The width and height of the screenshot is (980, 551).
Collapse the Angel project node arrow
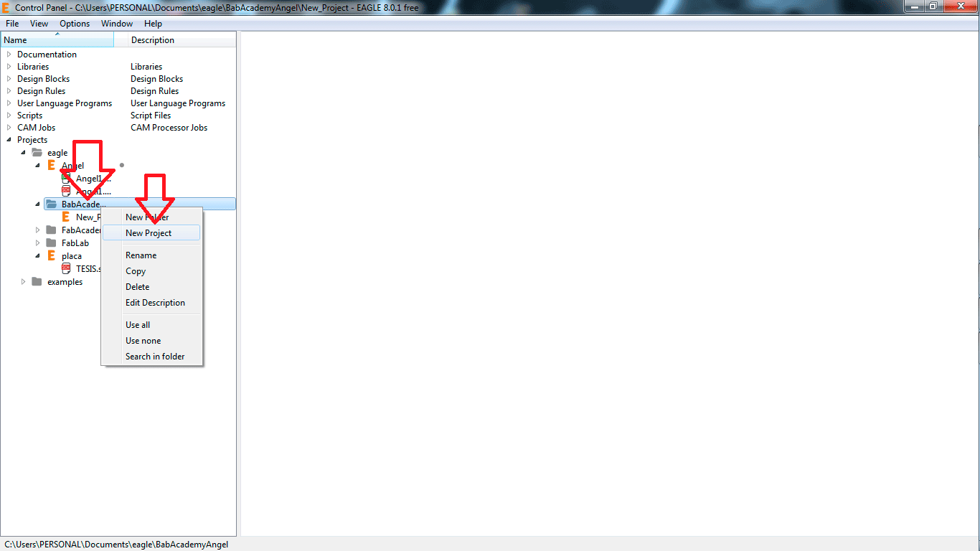pyautogui.click(x=37, y=166)
